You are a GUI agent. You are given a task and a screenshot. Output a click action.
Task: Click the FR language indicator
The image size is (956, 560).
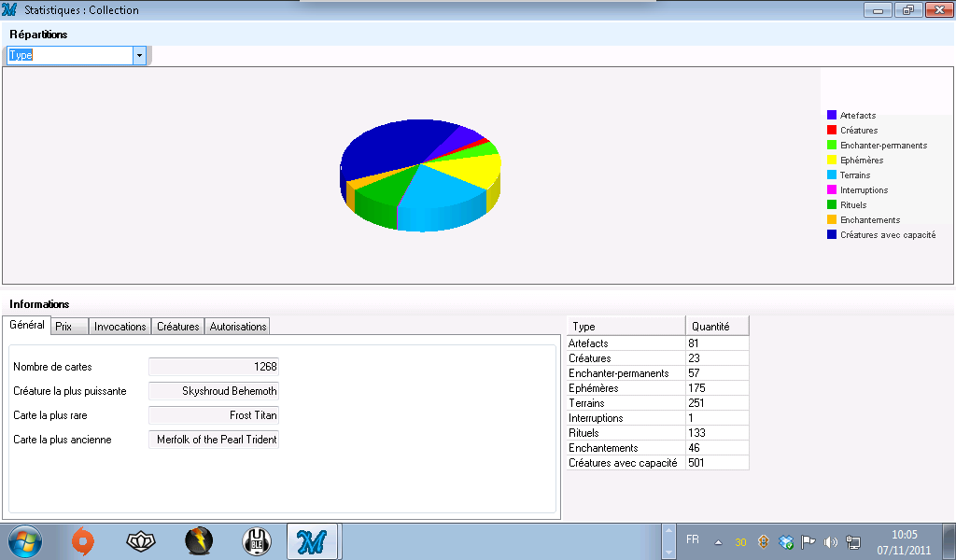click(x=693, y=539)
